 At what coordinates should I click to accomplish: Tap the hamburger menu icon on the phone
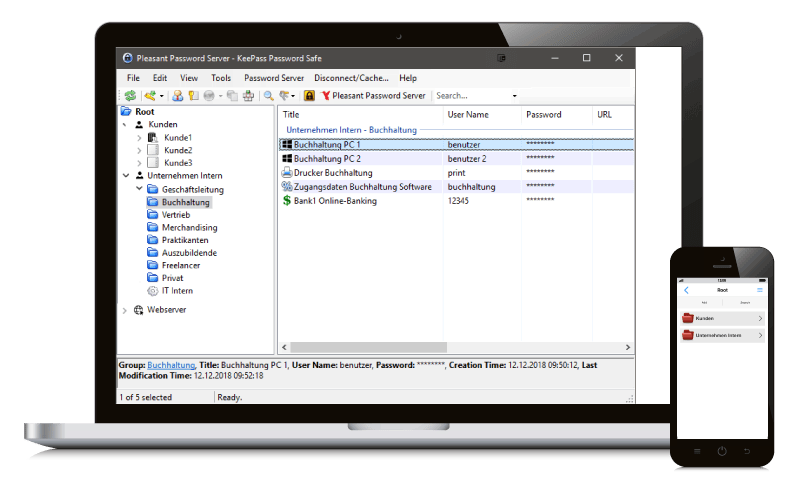760,290
